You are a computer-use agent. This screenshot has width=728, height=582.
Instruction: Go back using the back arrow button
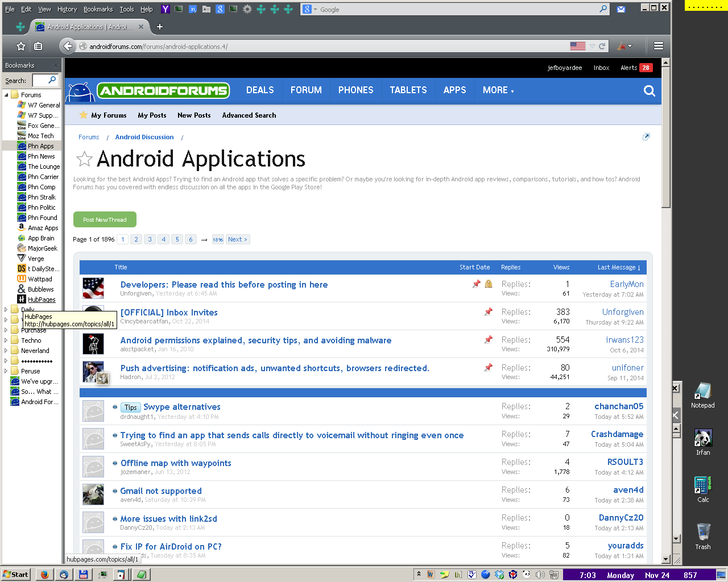[68, 46]
